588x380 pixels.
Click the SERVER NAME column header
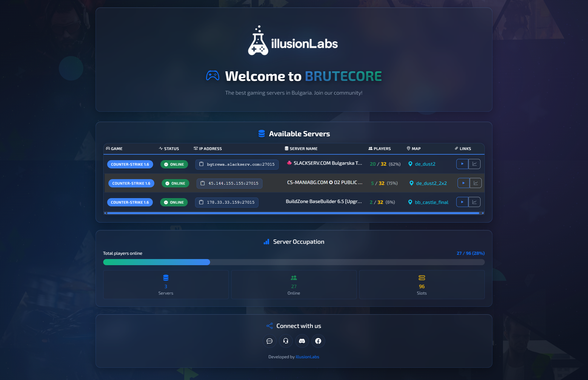pos(301,149)
